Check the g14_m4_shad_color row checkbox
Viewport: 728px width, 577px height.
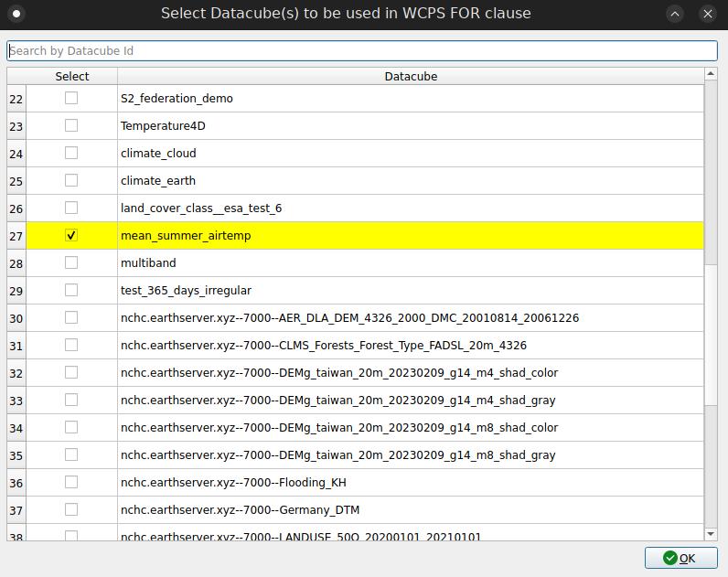click(x=71, y=372)
